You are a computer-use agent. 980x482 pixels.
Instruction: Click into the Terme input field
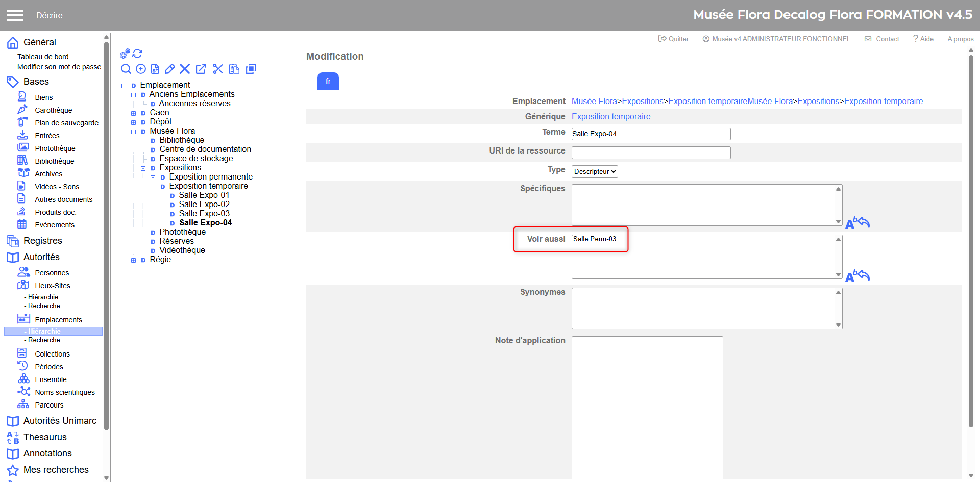pos(651,134)
